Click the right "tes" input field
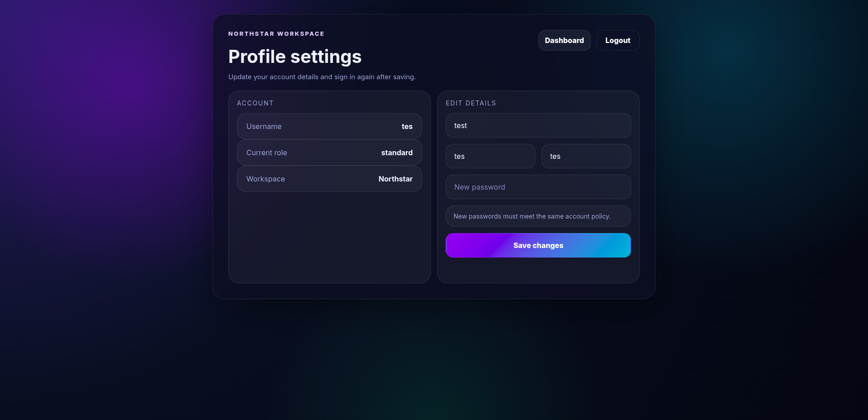The width and height of the screenshot is (868, 420). [586, 156]
